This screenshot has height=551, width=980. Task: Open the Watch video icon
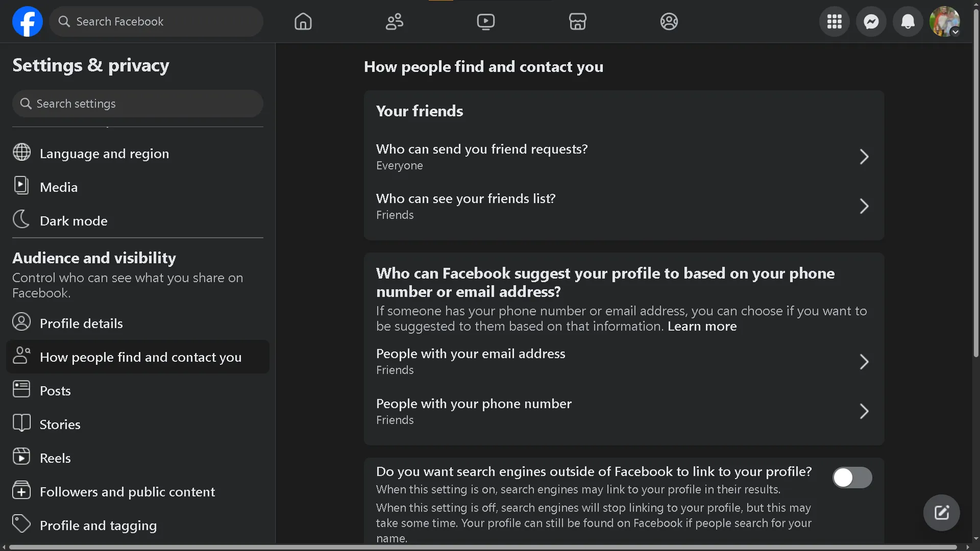click(x=485, y=21)
